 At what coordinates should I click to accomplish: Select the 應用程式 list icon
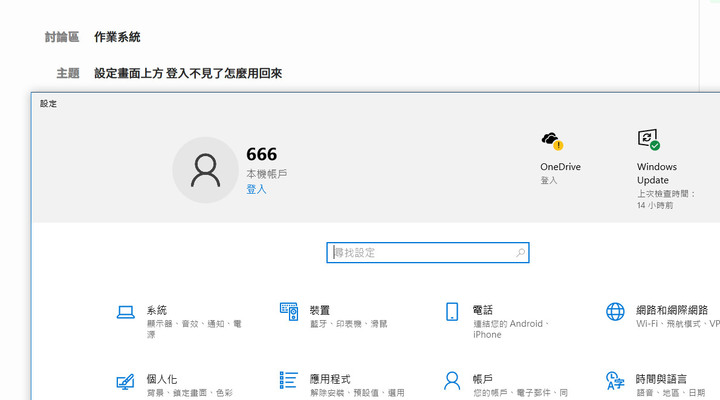pos(289,380)
